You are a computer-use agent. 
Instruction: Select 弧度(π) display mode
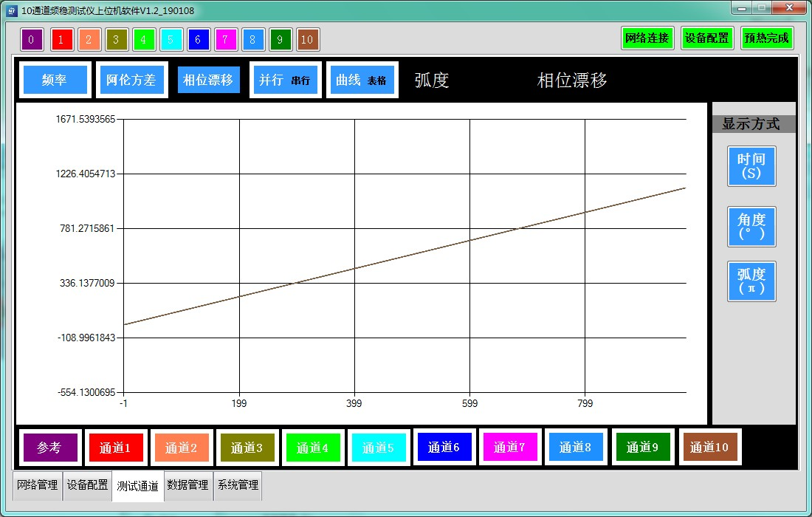[x=751, y=281]
